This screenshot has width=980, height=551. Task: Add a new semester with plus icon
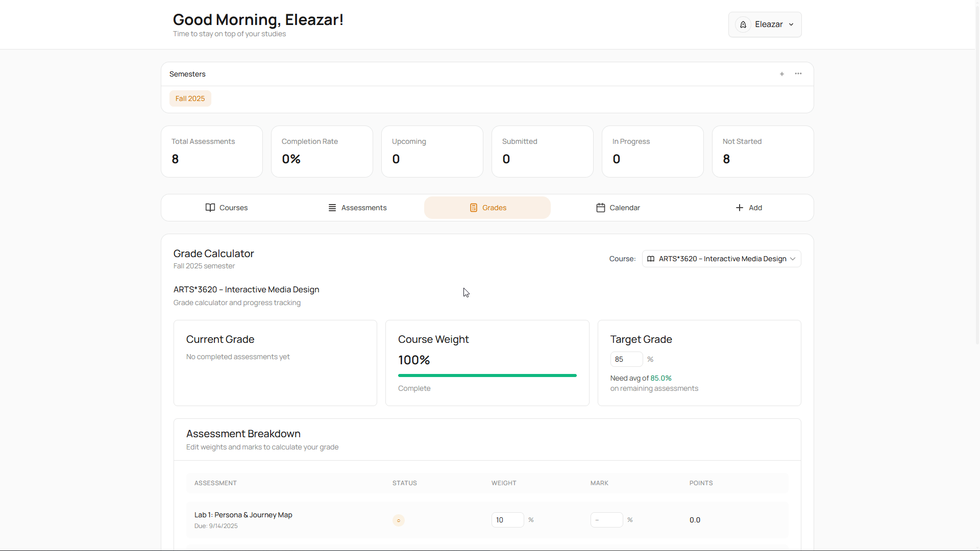[782, 74]
